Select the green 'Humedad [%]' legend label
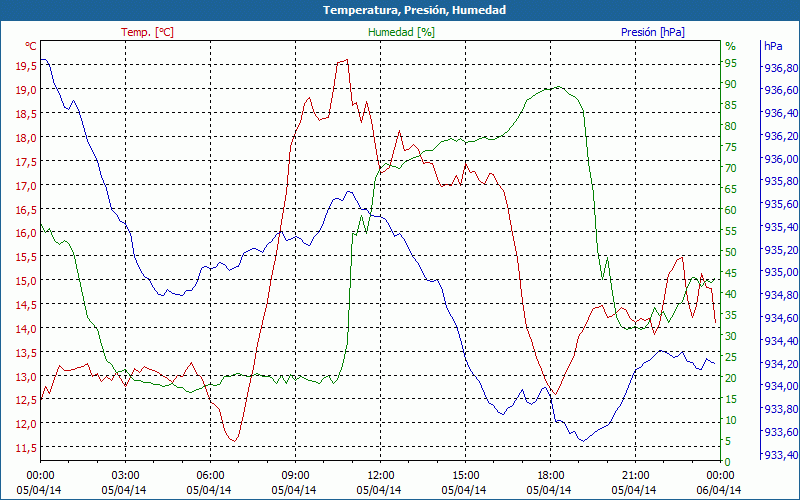The width and height of the screenshot is (800, 500). tap(402, 32)
